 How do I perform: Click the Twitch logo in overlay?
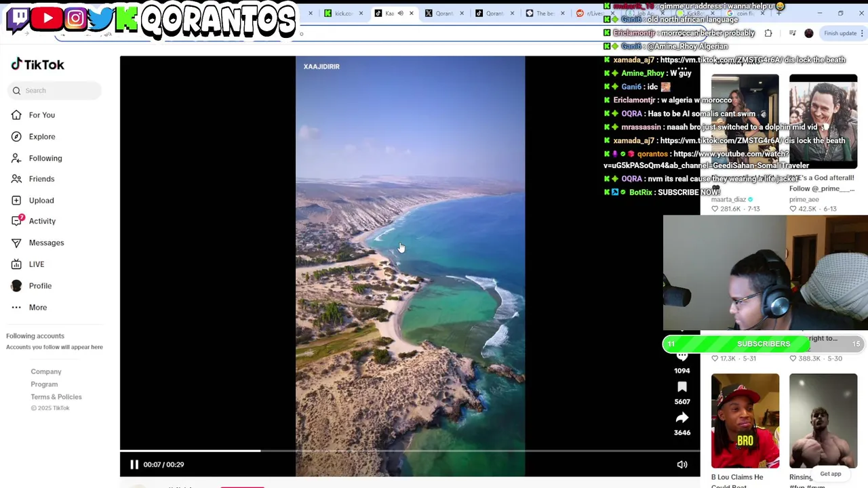18,19
